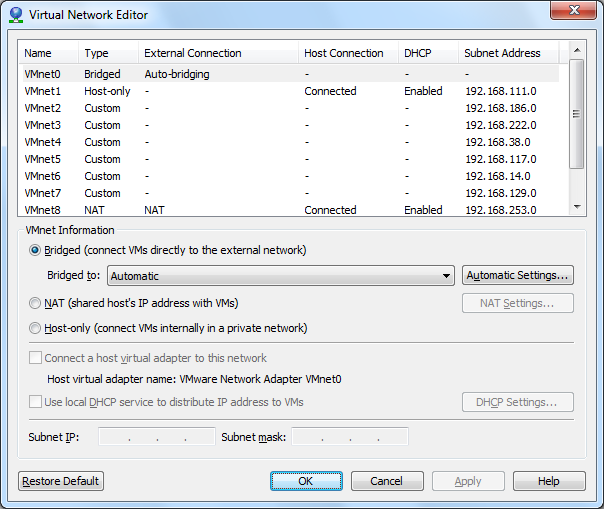Click subnet address 192.168.186.0
604x509 pixels.
pyautogui.click(x=501, y=108)
